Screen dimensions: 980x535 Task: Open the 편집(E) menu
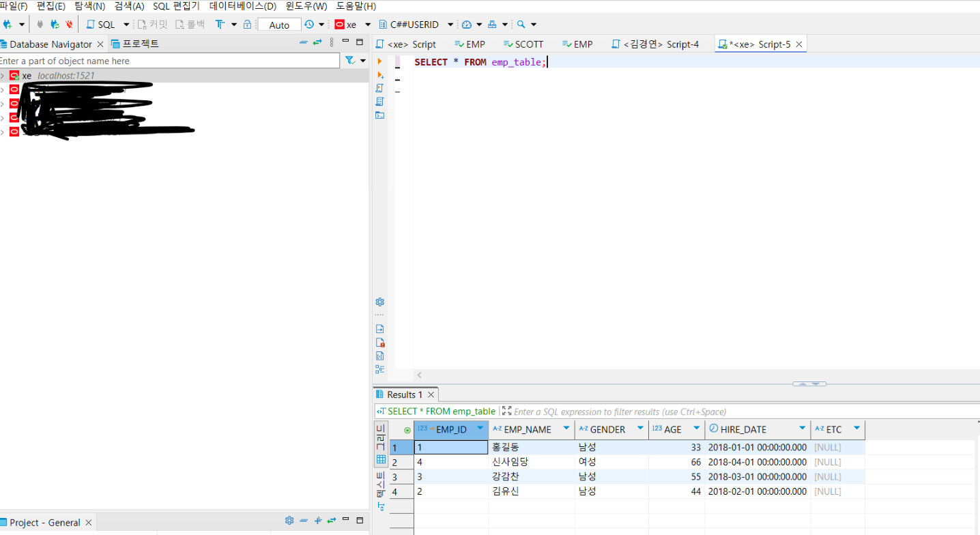(x=51, y=6)
